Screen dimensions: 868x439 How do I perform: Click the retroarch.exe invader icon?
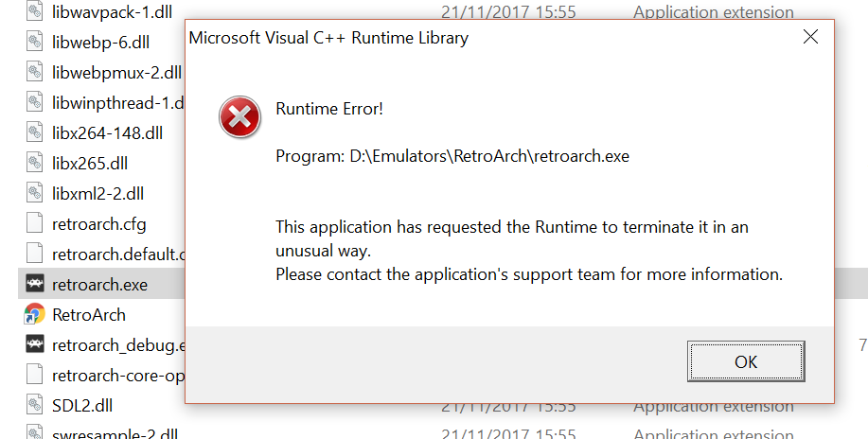(34, 284)
